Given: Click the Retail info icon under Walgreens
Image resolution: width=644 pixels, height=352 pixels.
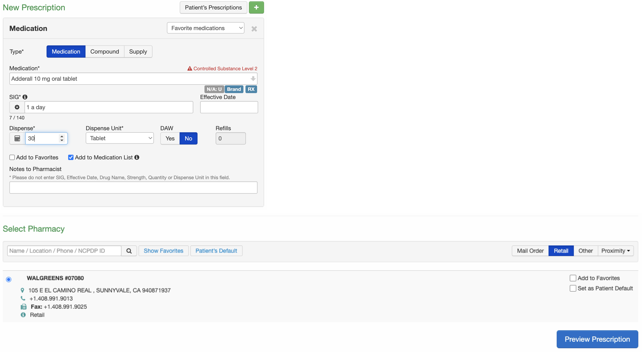Looking at the screenshot, I should pyautogui.click(x=23, y=315).
